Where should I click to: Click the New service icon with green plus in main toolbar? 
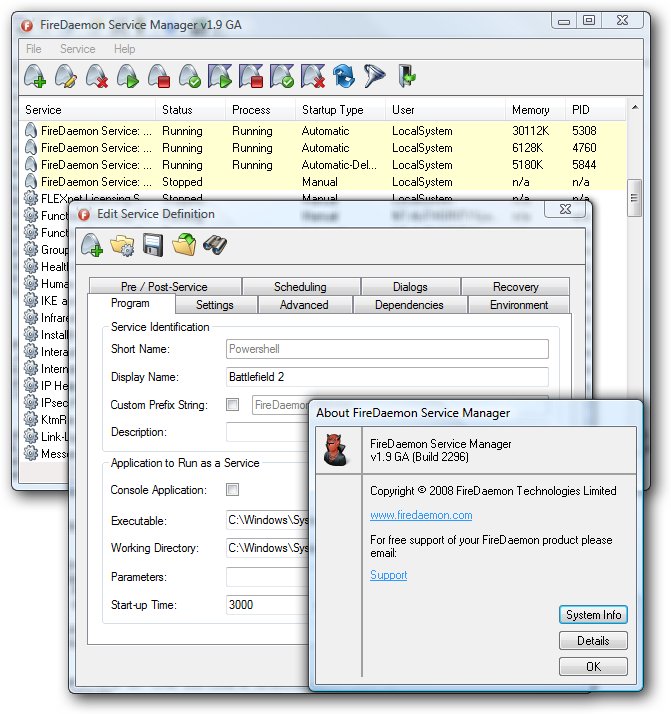[x=35, y=76]
